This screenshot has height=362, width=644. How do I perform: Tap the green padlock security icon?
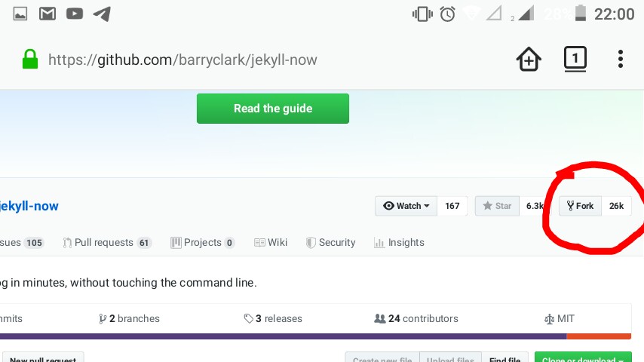tap(30, 59)
